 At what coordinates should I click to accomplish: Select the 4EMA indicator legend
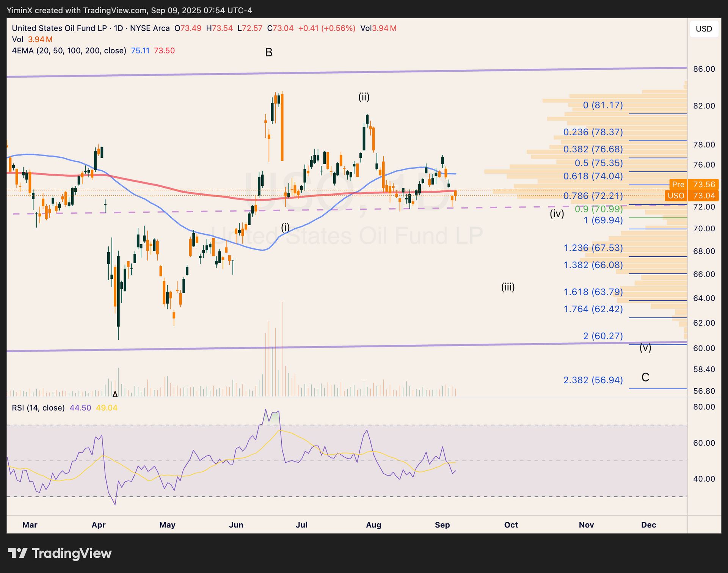[69, 50]
